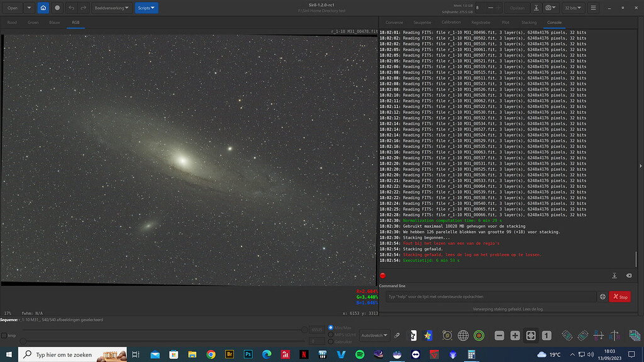Viewport: 644px width, 362px height.
Task: Click the Open button top left
Action: (13, 8)
